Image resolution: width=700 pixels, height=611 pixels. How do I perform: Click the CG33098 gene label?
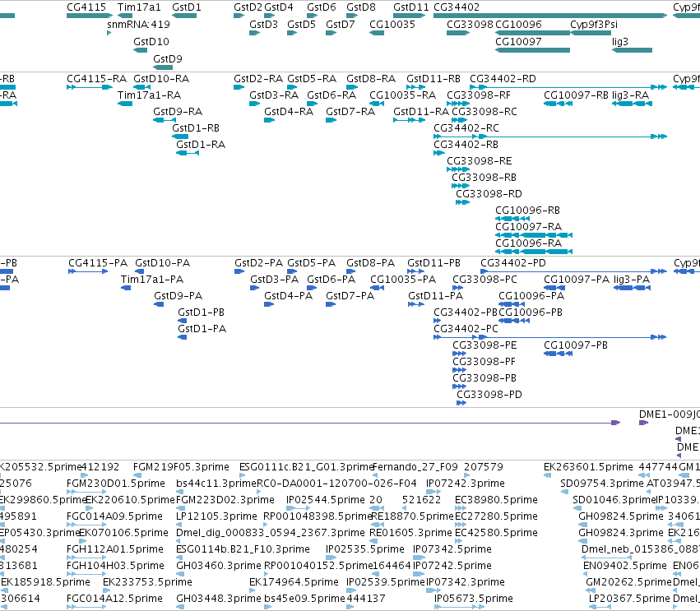(470, 24)
